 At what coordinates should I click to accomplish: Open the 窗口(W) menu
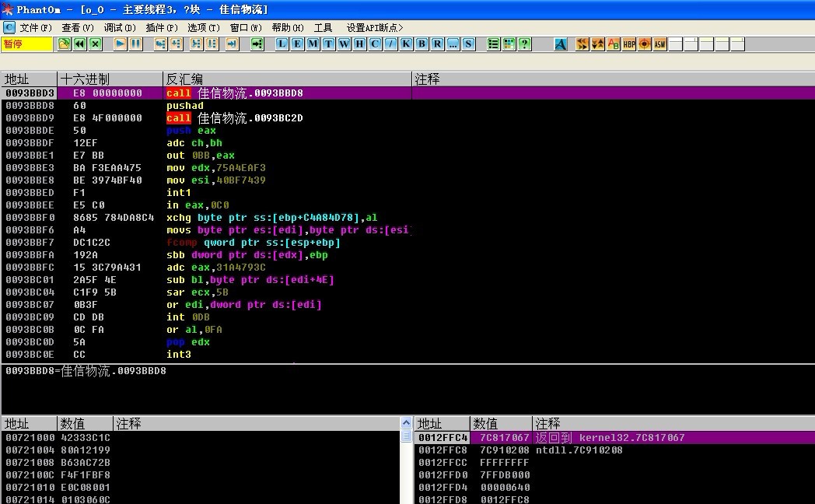[x=246, y=27]
